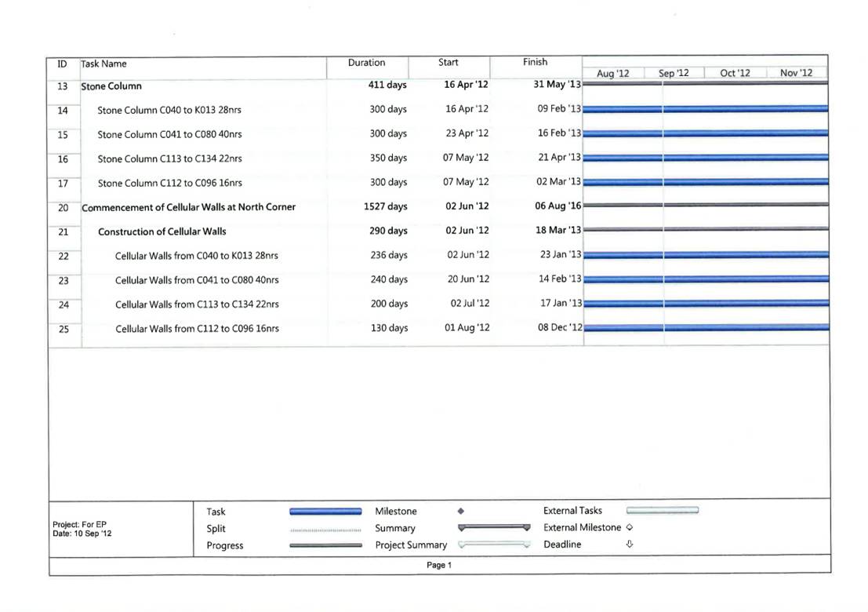Click the 21 Apr '13 finish date
Viewport: 868px width, 612px height.
coord(560,157)
